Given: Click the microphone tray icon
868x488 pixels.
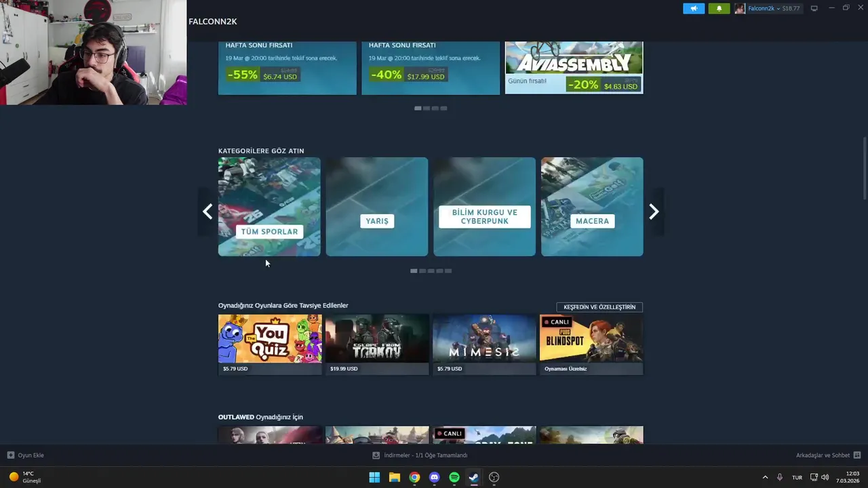Looking at the screenshot, I should pyautogui.click(x=780, y=477).
